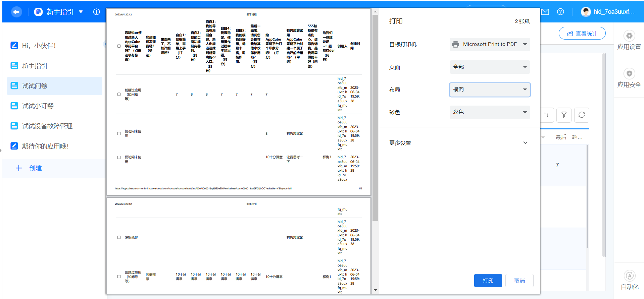Toggle checkbox for 创建过应用 row with score 7
Screen dimensions: 644x299
tap(119, 94)
